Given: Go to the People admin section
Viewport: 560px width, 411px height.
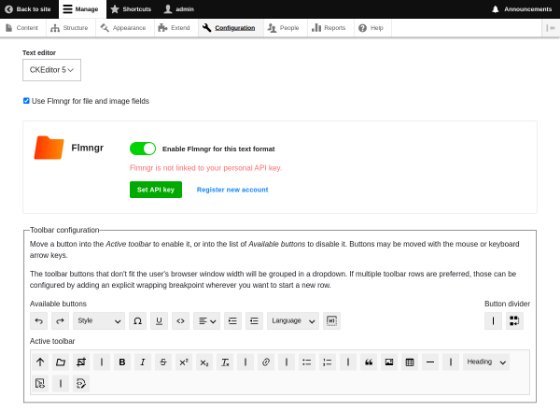Looking at the screenshot, I should tap(284, 28).
